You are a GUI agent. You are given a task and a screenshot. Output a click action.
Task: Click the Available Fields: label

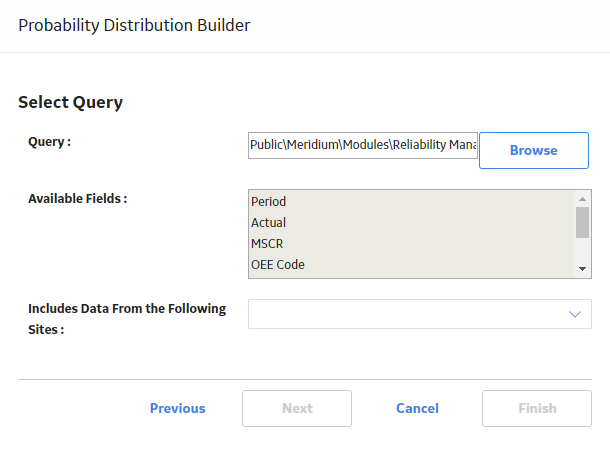pyautogui.click(x=77, y=198)
